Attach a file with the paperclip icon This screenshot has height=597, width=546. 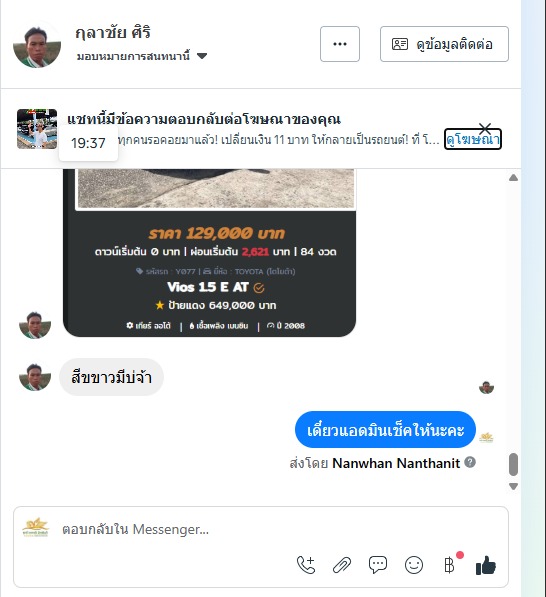[x=342, y=565]
